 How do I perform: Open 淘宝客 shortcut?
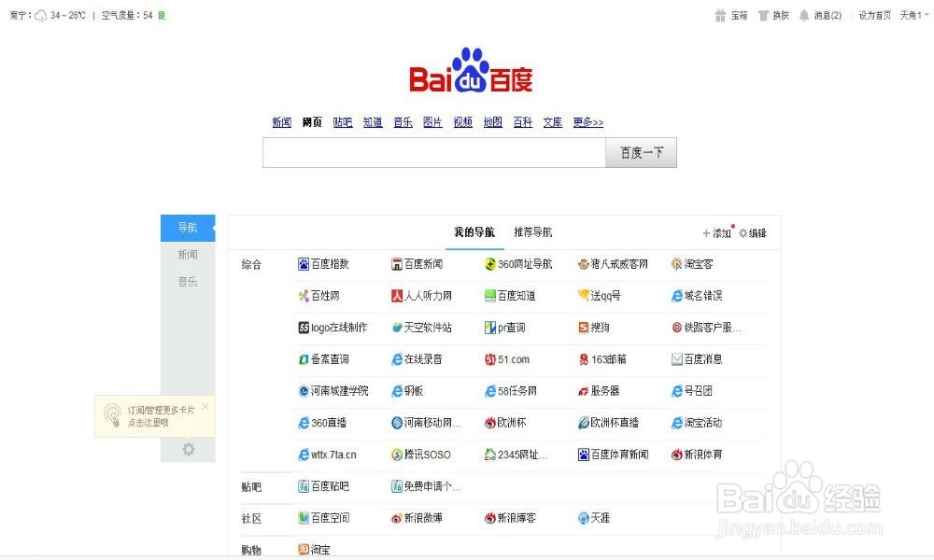[x=692, y=263]
